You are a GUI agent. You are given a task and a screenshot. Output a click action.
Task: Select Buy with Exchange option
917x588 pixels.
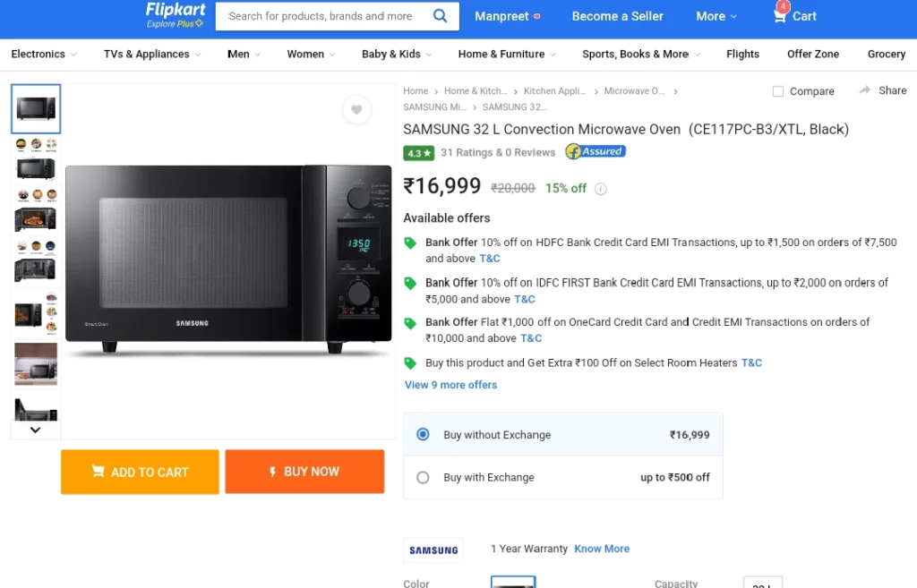click(423, 478)
